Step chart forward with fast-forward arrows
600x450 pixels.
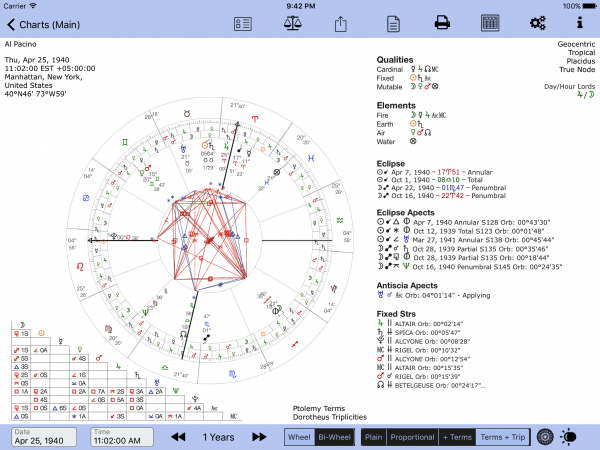point(265,437)
